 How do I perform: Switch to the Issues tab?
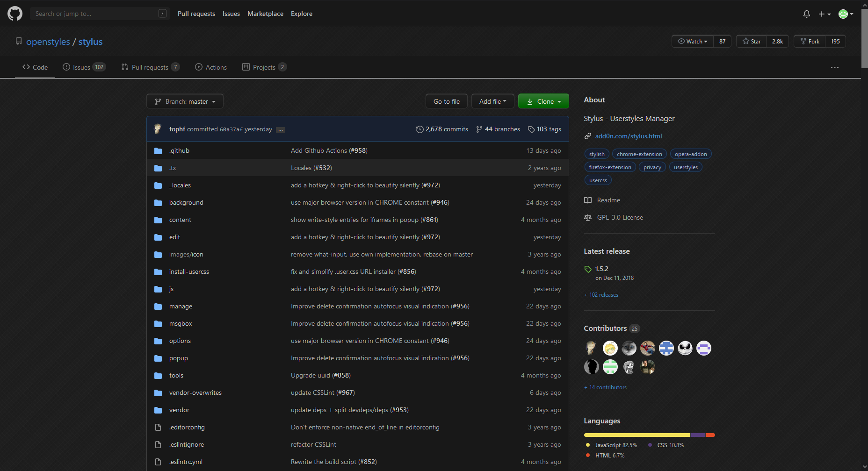pos(84,67)
